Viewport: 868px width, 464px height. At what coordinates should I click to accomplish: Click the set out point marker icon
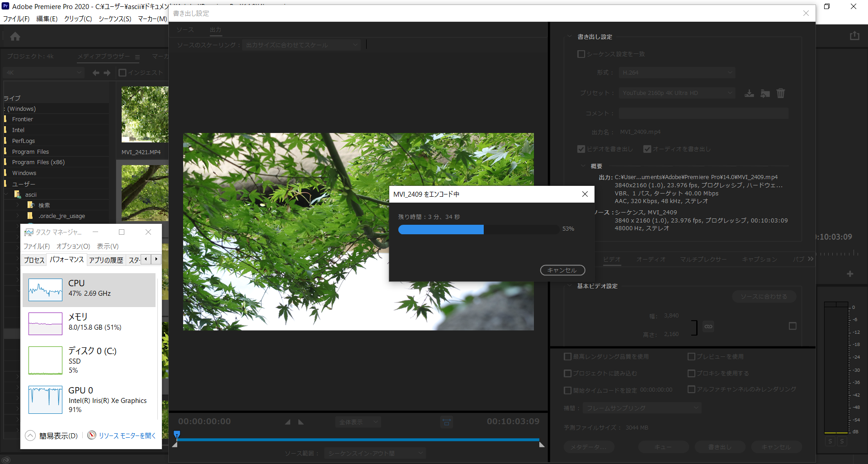(301, 422)
